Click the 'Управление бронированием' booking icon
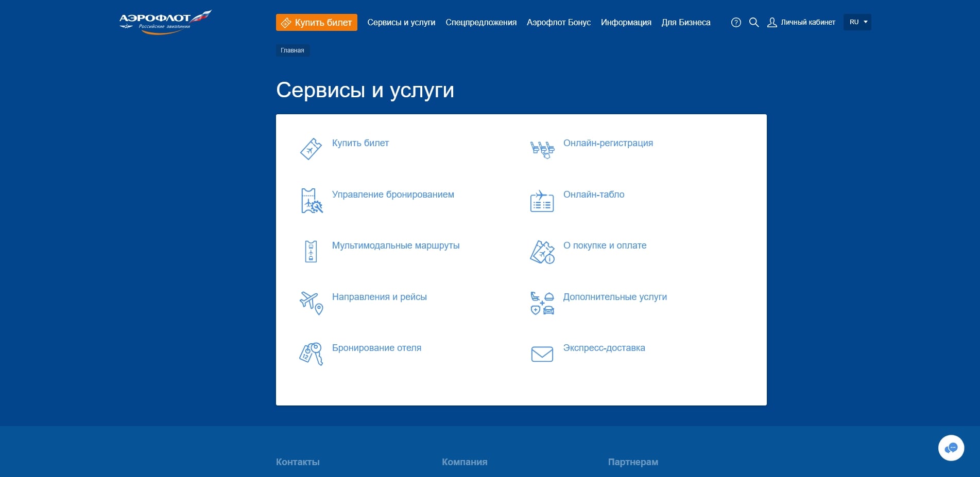 point(311,201)
